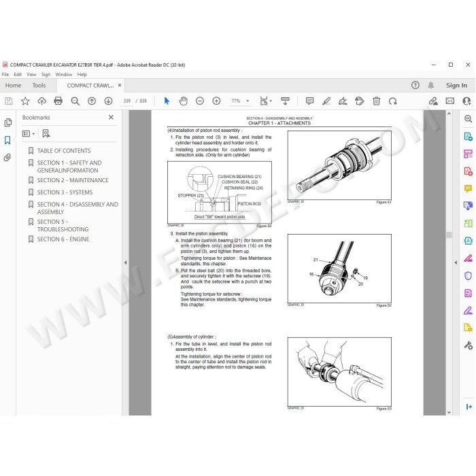Jump to SECTION 2 - MAINTENANCE bookmark

(x=73, y=180)
